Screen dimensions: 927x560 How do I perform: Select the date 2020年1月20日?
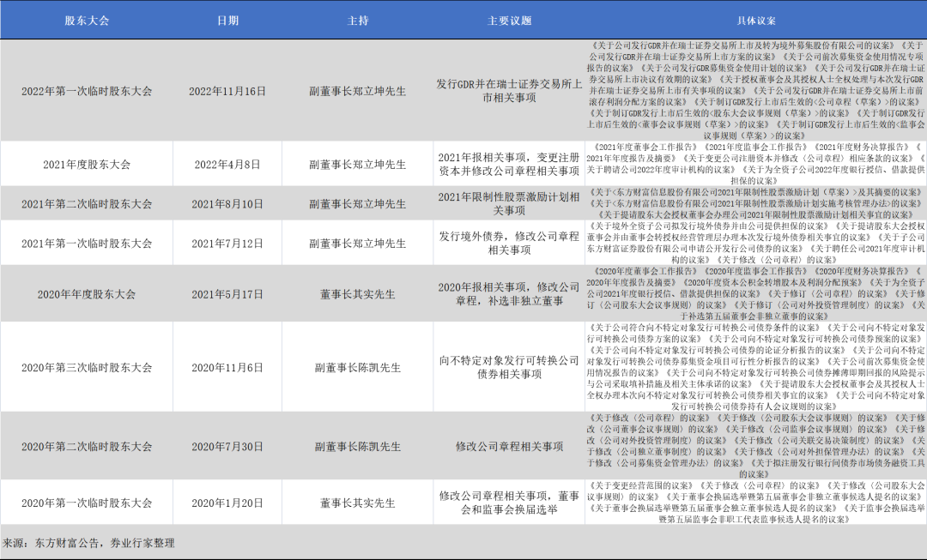(227, 503)
